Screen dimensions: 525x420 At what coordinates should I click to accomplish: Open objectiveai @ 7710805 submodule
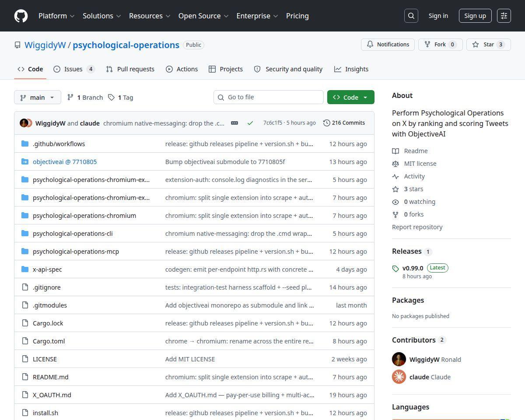(x=65, y=162)
